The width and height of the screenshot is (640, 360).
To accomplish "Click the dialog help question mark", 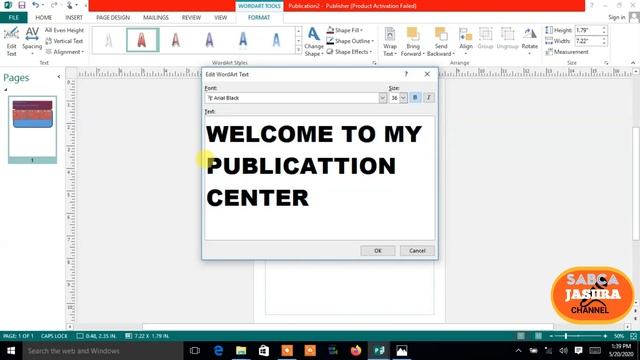I will tap(406, 74).
